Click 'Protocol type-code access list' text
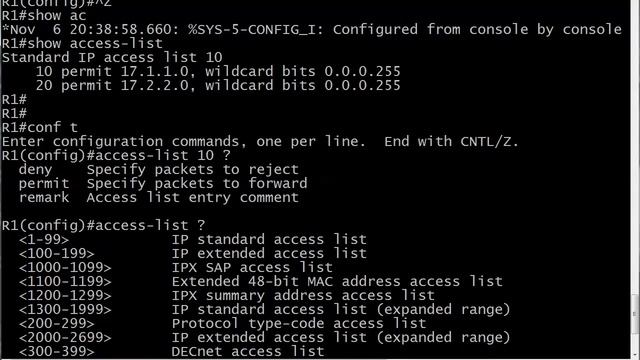The image size is (640, 360). click(299, 324)
